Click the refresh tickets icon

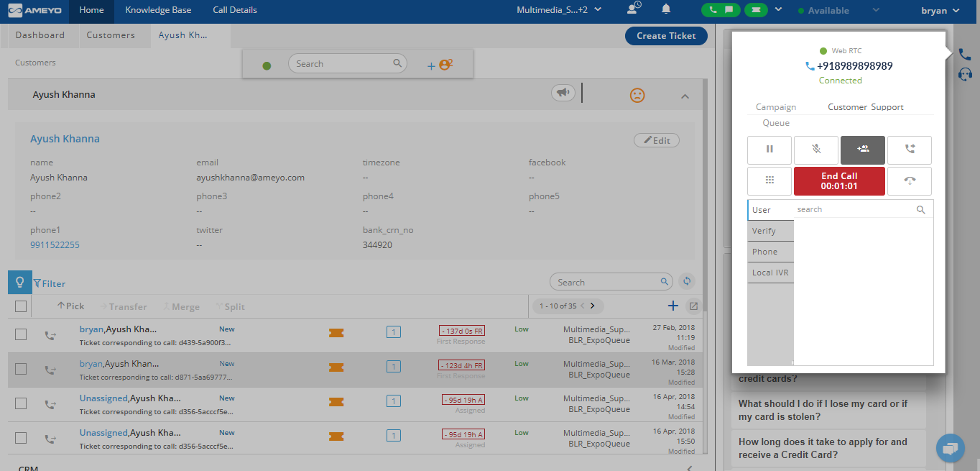point(686,282)
